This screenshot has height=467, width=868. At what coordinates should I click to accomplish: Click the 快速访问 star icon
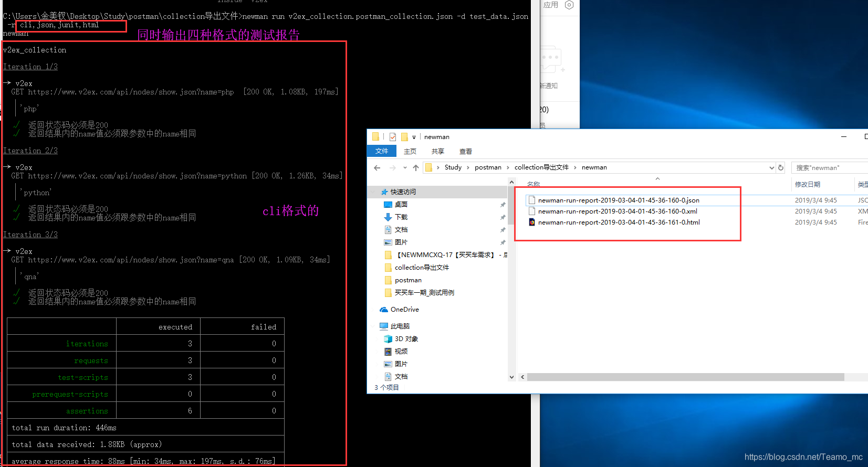coord(384,192)
